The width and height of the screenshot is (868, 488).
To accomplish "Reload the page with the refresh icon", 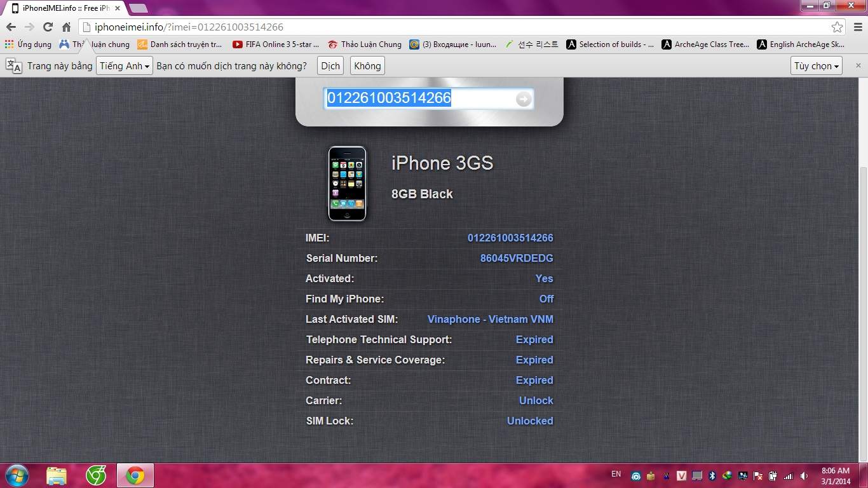I will tap(48, 27).
